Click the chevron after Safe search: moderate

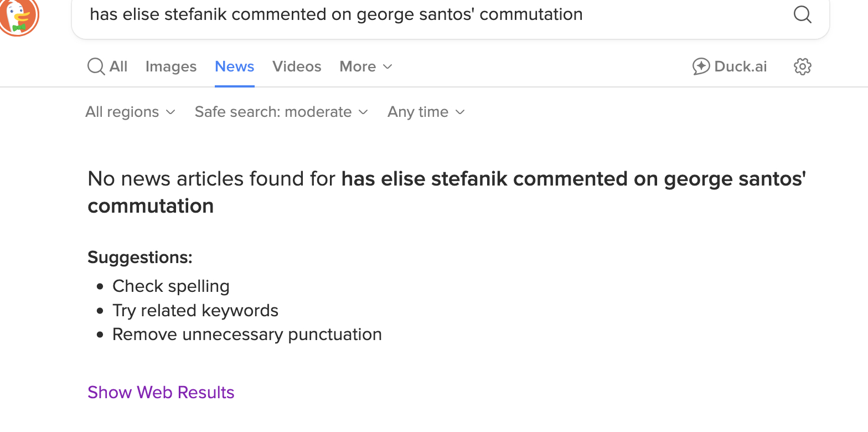click(x=363, y=112)
